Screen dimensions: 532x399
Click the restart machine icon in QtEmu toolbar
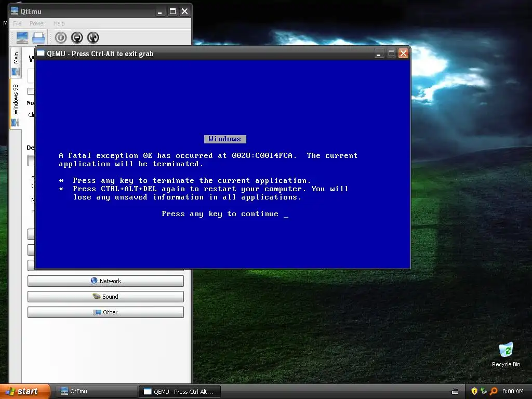tap(93, 37)
